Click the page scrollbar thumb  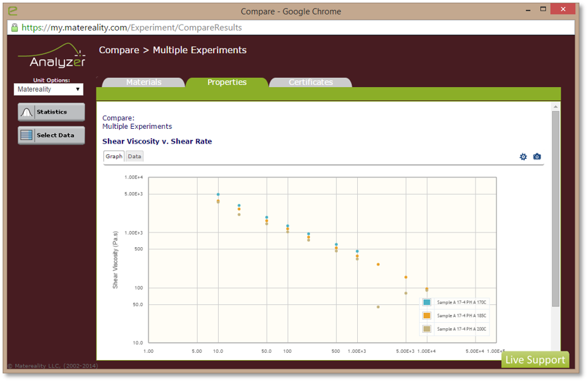click(555, 209)
